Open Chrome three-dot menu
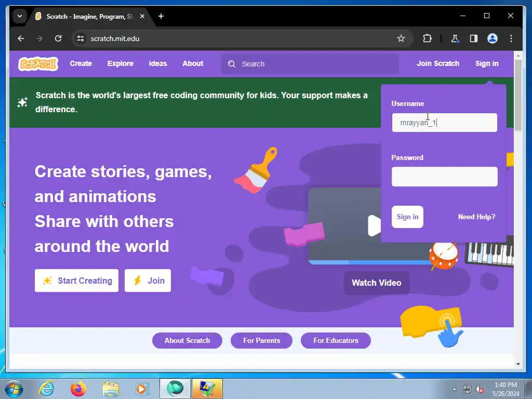Image resolution: width=532 pixels, height=399 pixels. (511, 38)
